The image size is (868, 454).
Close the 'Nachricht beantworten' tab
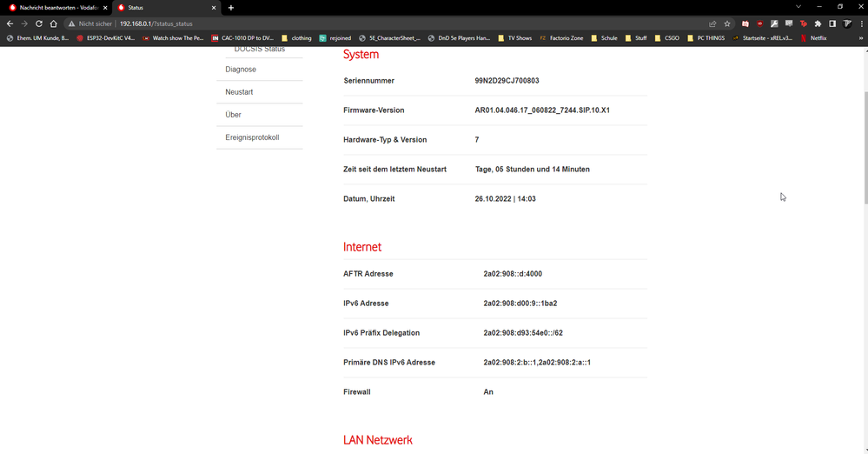(x=105, y=8)
